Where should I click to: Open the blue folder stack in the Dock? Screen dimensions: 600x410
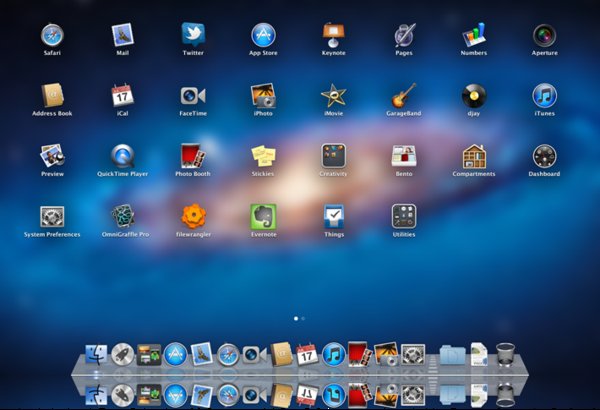452,354
